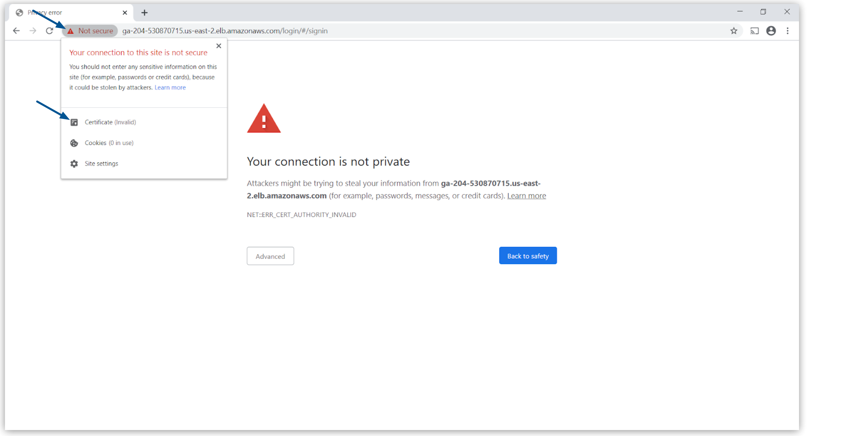Open the Cast to device icon
This screenshot has height=436, width=868.
(754, 31)
